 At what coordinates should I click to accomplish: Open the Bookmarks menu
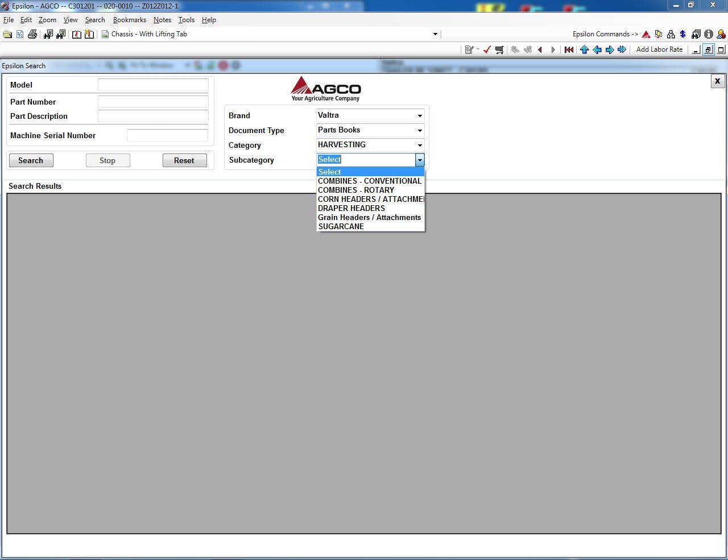130,20
